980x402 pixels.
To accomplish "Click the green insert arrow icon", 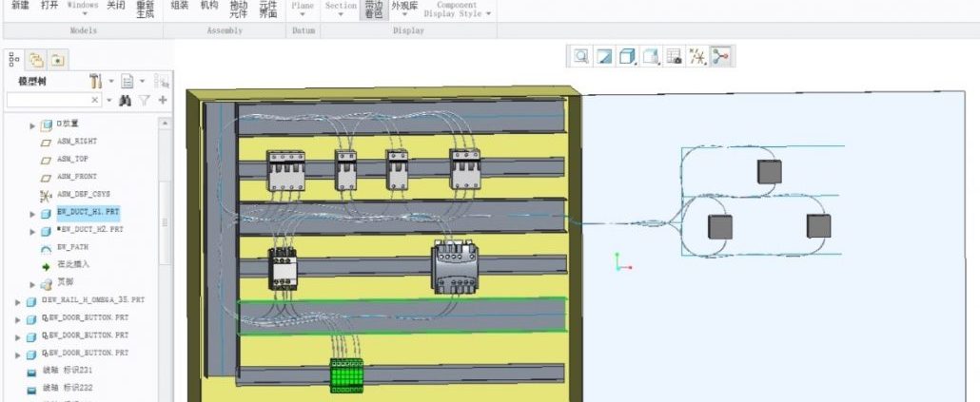I will (x=46, y=266).
